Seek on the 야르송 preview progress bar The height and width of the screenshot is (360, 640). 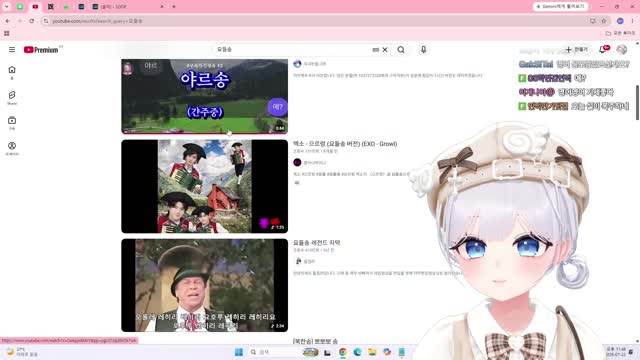[x=204, y=133]
